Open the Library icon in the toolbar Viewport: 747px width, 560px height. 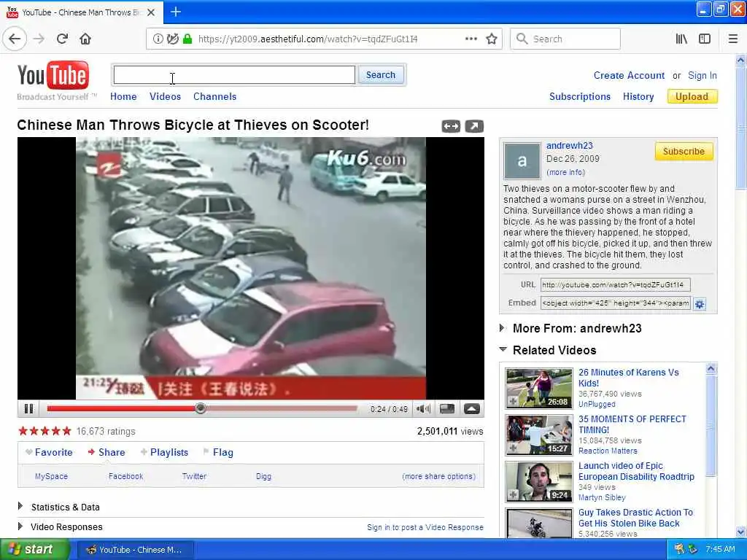(x=681, y=39)
